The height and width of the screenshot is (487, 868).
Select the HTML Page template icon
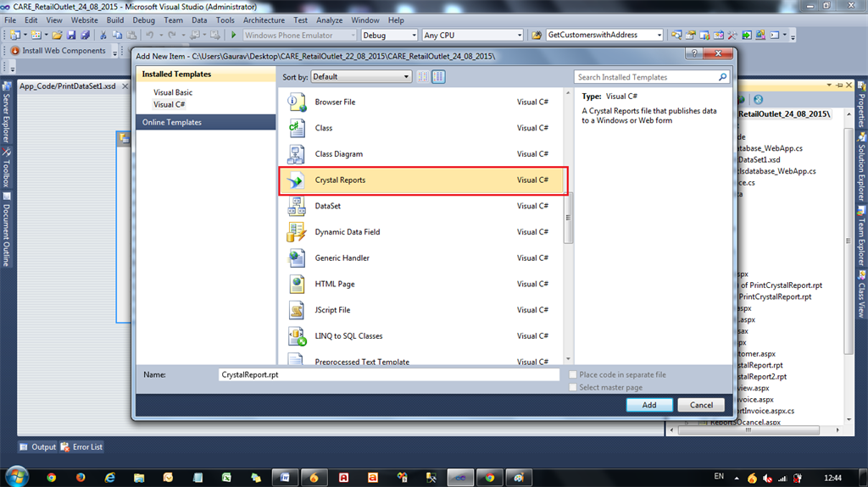click(x=296, y=285)
